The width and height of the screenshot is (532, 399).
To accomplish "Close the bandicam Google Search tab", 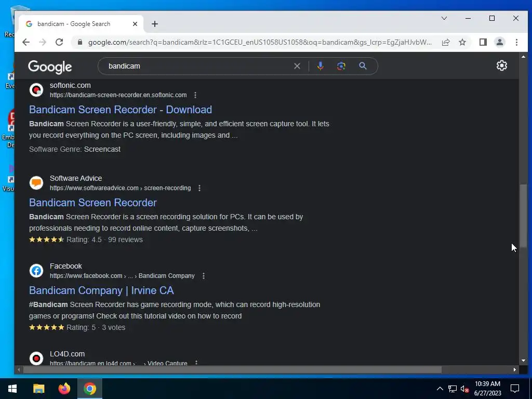I will pos(135,24).
